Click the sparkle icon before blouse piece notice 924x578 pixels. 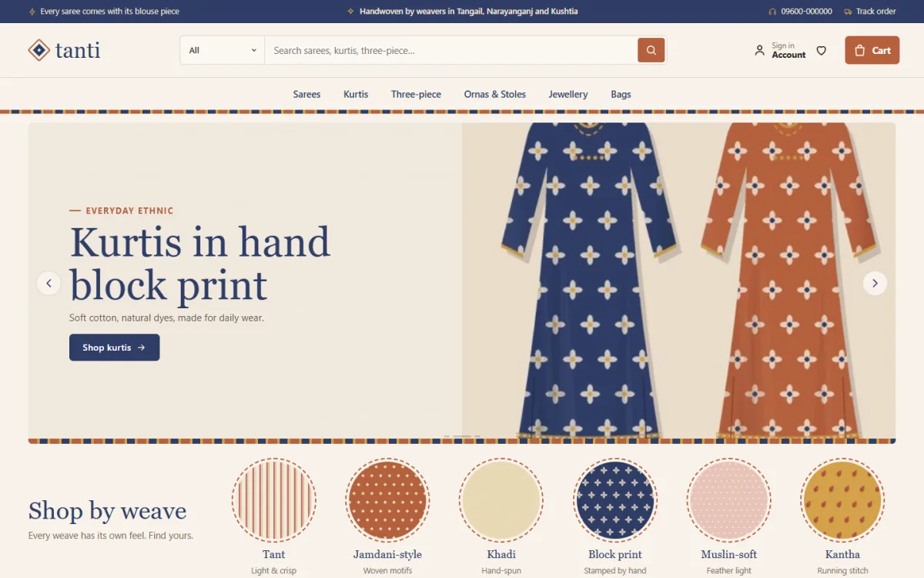click(32, 12)
